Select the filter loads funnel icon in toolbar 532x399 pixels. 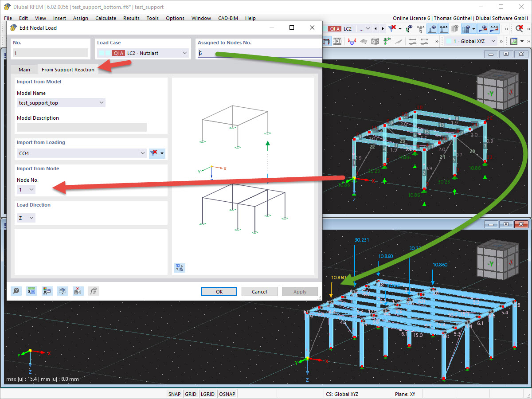click(x=392, y=28)
